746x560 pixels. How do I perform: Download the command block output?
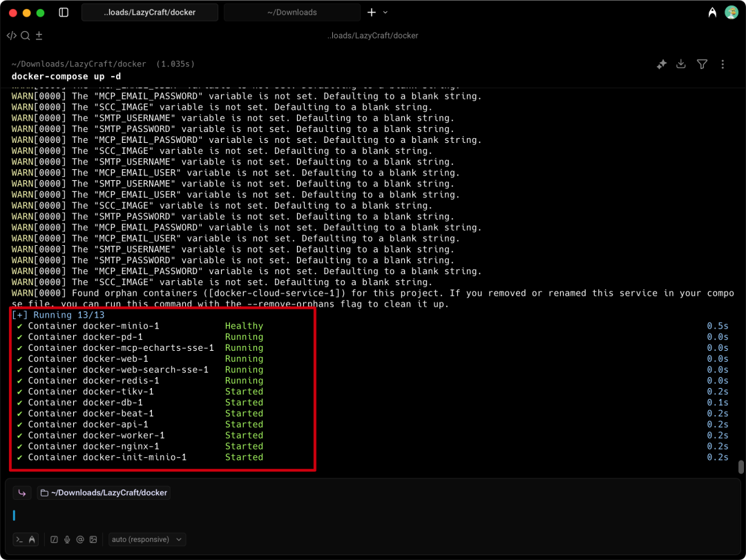(x=681, y=64)
